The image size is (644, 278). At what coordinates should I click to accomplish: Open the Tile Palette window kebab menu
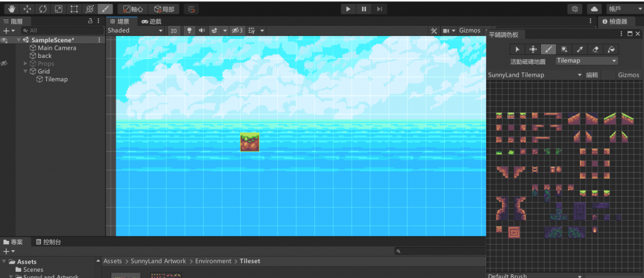pos(622,34)
